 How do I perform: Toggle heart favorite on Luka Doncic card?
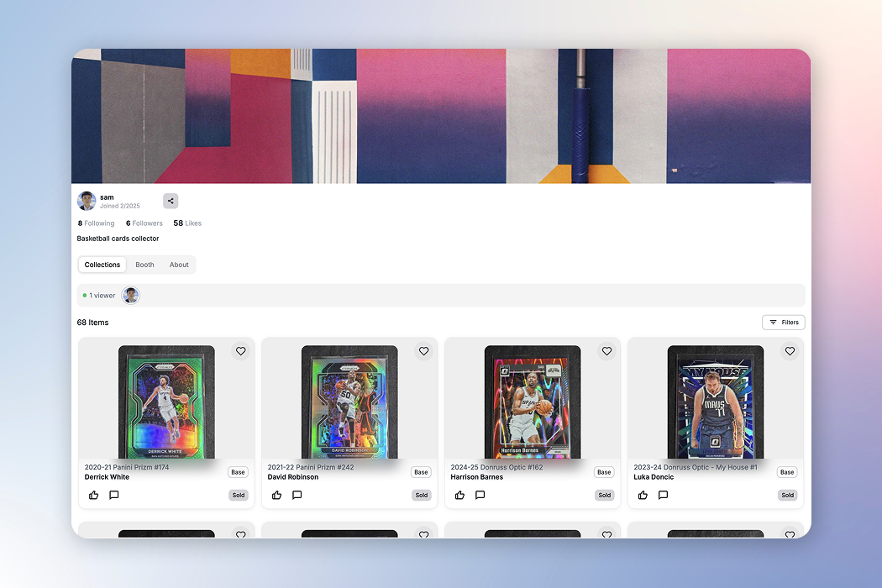pos(790,351)
